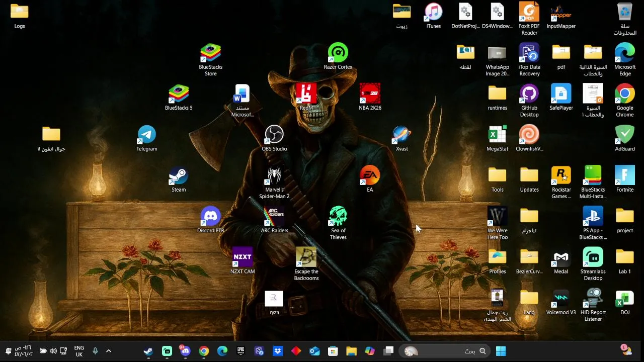
Task: Select the Logs folder
Action: point(20,16)
